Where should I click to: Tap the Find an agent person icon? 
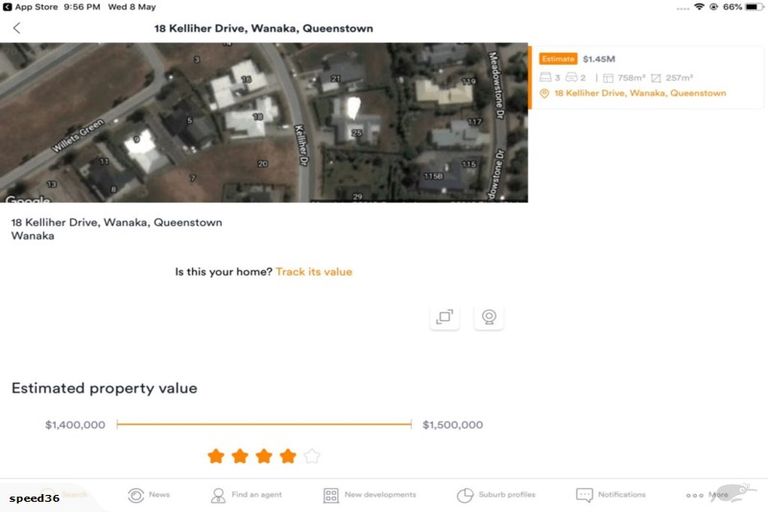pos(218,495)
